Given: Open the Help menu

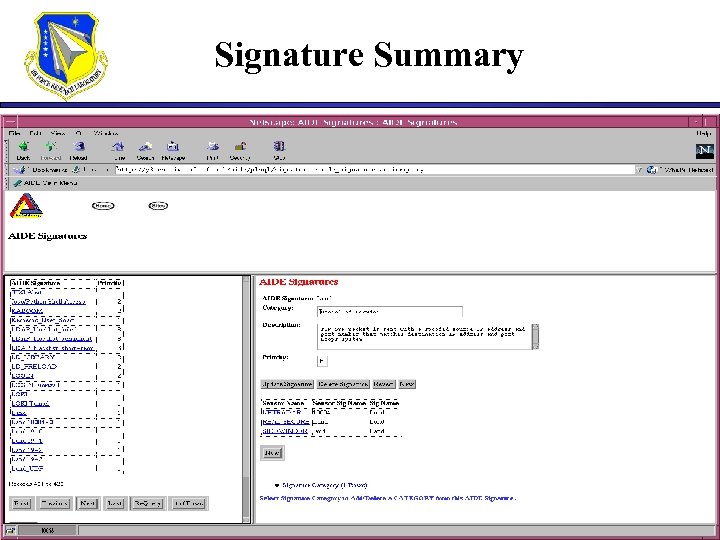Looking at the screenshot, I should point(703,133).
